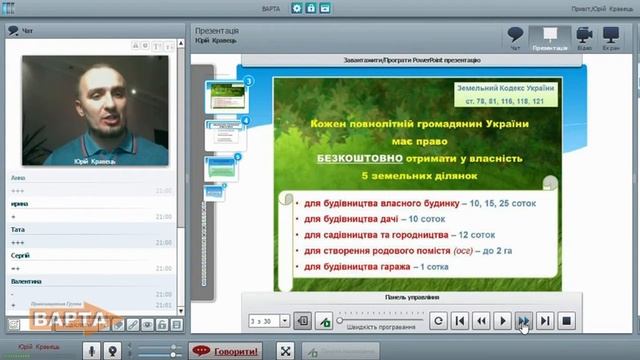Select chat message from ирина

pos(91,210)
